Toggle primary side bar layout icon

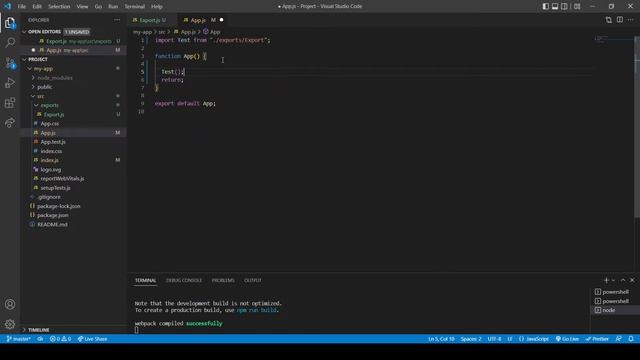tap(546, 6)
